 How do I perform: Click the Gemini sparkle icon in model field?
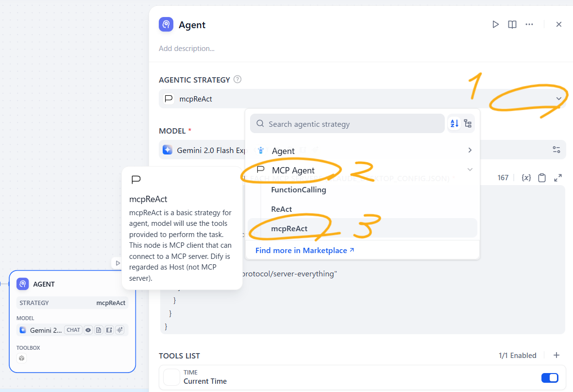(x=168, y=150)
